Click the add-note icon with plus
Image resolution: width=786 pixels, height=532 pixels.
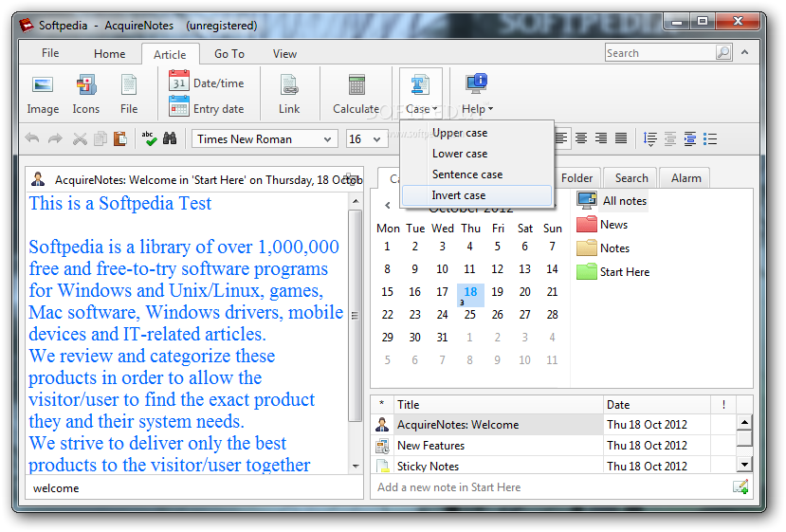click(x=740, y=486)
